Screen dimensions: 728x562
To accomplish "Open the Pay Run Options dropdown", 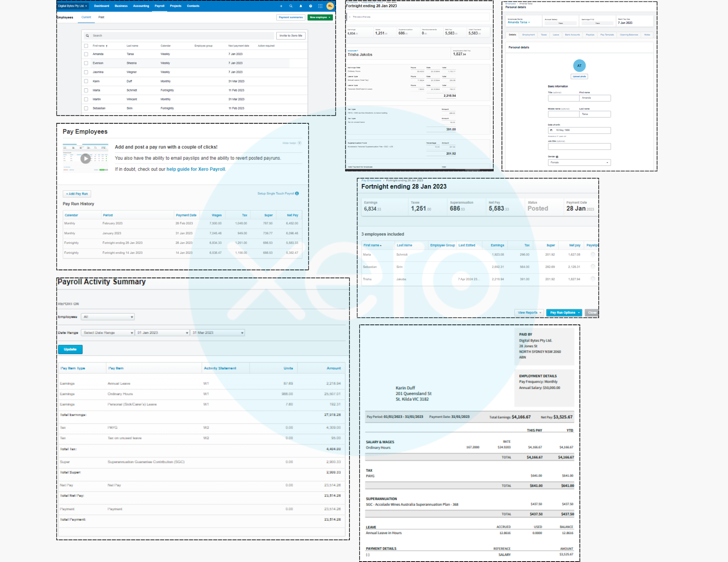I will [x=564, y=313].
